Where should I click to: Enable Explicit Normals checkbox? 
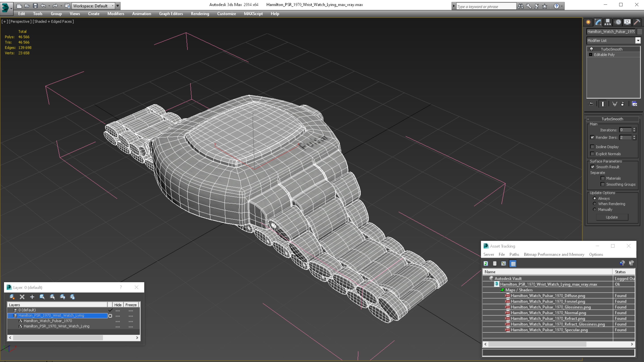coord(592,154)
